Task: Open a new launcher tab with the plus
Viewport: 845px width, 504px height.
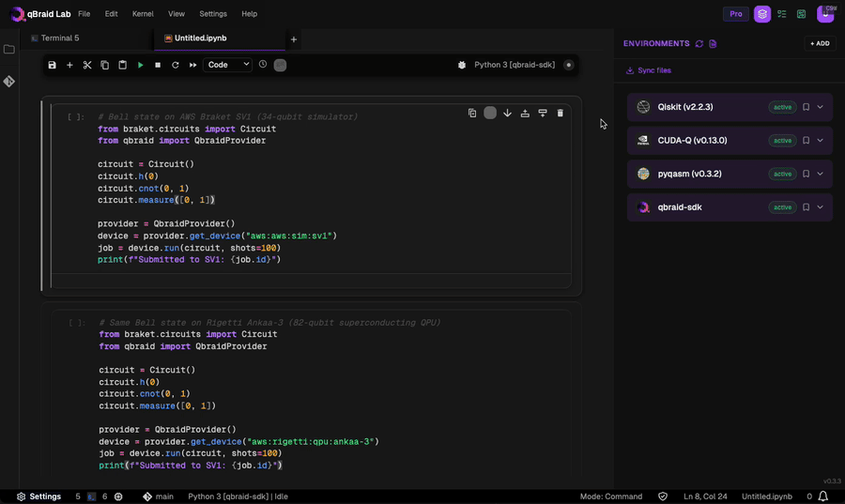Action: pos(294,39)
